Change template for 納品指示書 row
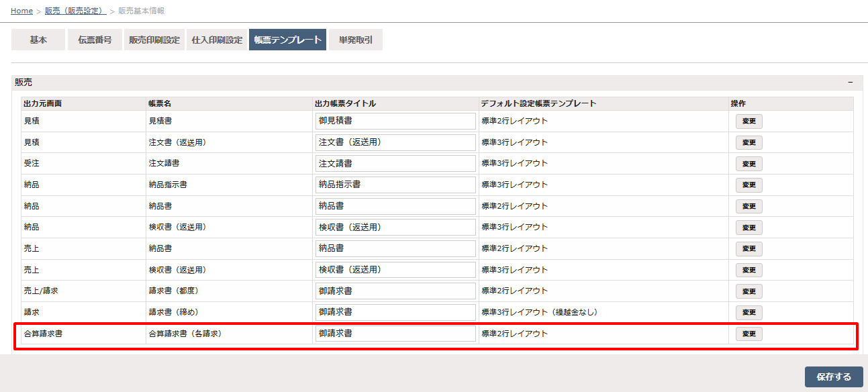Image resolution: width=868 pixels, height=392 pixels. (x=749, y=185)
